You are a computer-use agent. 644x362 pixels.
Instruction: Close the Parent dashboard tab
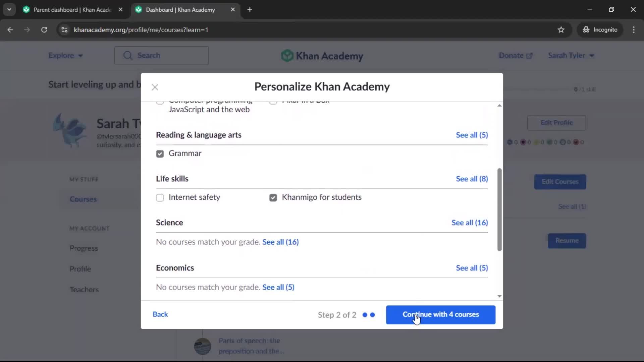click(x=120, y=10)
